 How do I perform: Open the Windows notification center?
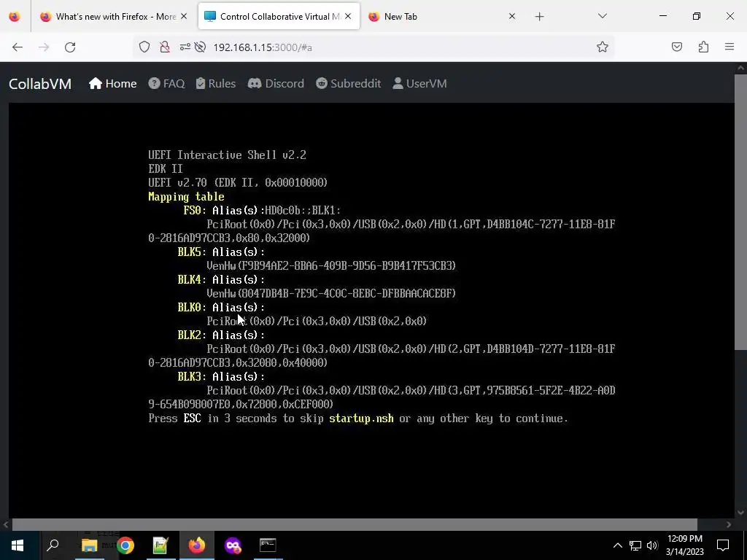(x=723, y=545)
